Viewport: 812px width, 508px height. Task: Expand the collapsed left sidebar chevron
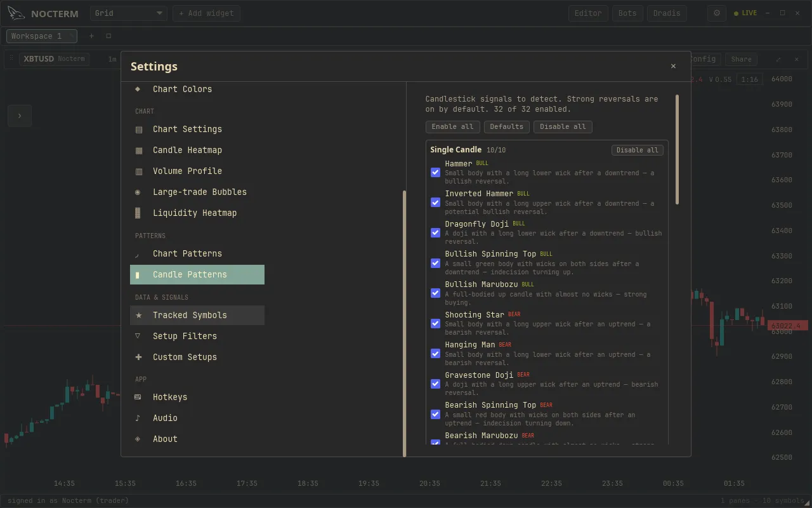click(x=20, y=116)
